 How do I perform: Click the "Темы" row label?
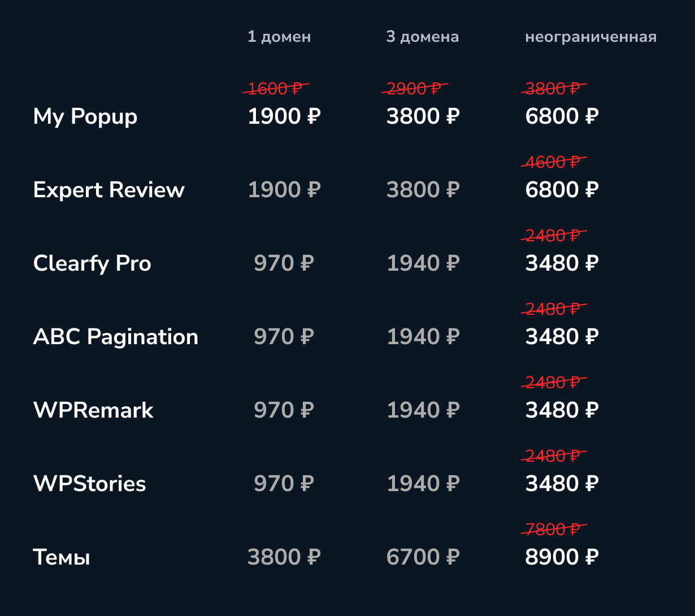62,557
